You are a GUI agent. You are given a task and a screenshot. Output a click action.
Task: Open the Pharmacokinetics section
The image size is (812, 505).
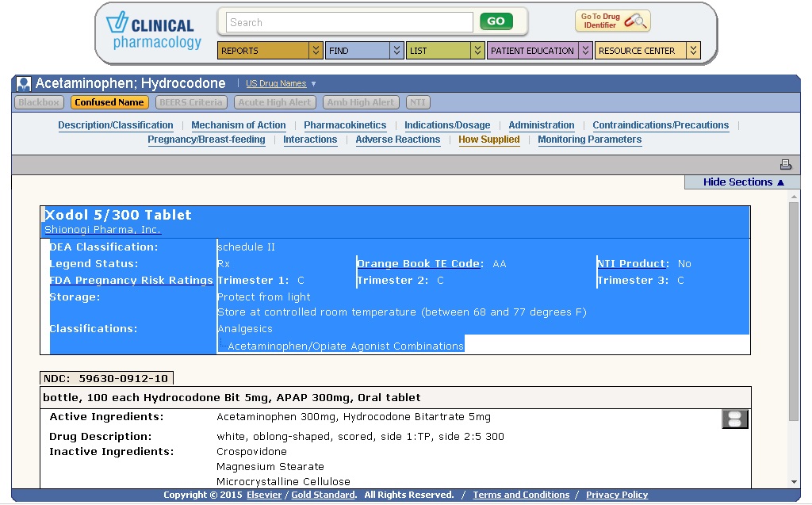coord(345,124)
